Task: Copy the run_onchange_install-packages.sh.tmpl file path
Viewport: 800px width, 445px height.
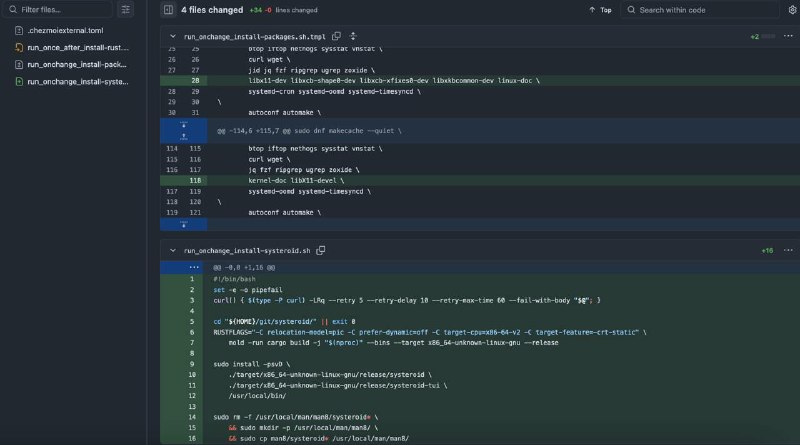Action: 335,36
